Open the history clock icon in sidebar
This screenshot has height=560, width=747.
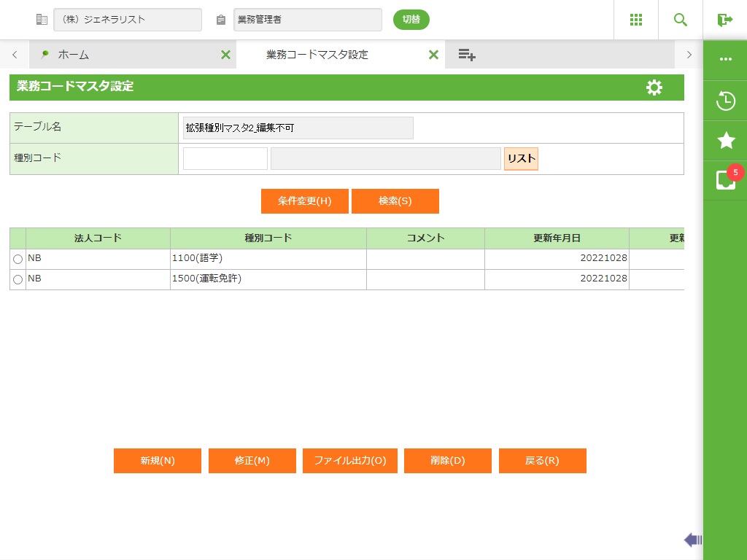(x=725, y=101)
